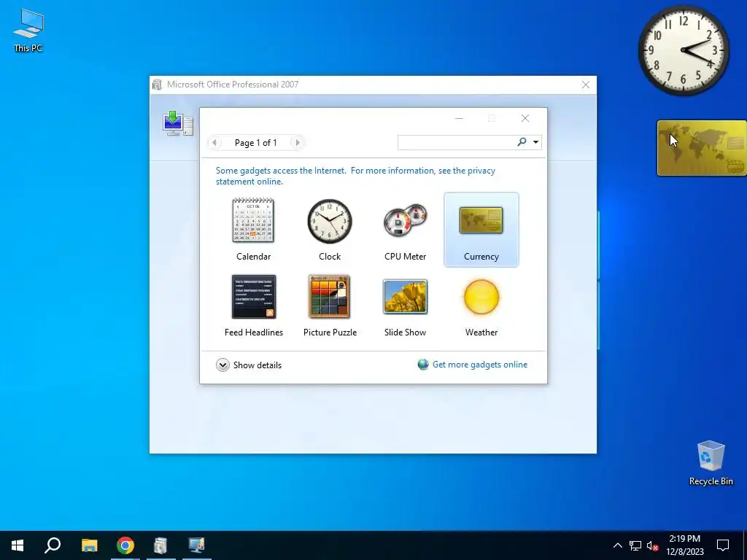Image resolution: width=747 pixels, height=560 pixels.
Task: Open the Windows Start menu
Action: click(18, 545)
